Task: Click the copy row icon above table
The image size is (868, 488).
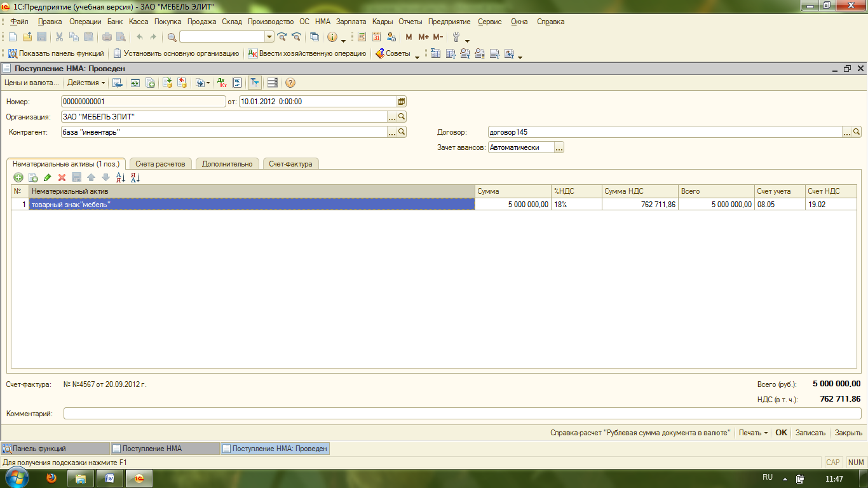Action: [33, 178]
